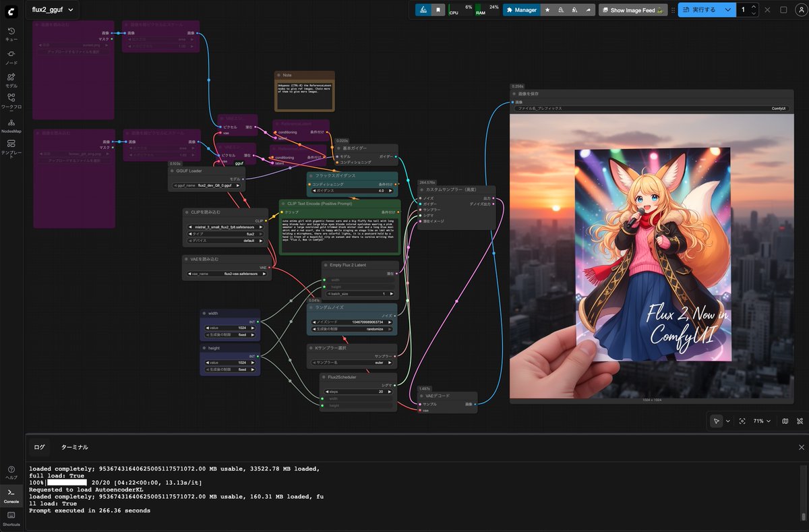This screenshot has width=809, height=532.
Task: Open サンプラー名 euler combo
Action: 352,362
